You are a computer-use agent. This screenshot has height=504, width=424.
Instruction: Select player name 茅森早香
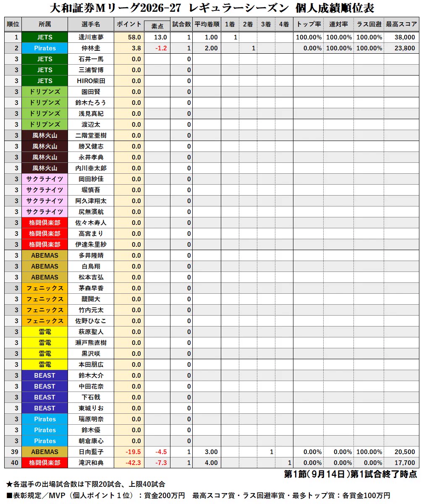tap(91, 288)
